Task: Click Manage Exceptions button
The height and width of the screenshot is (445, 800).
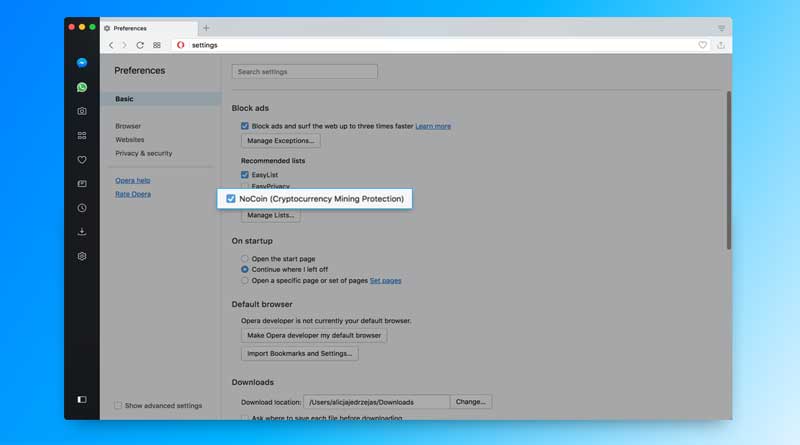Action: click(x=281, y=141)
